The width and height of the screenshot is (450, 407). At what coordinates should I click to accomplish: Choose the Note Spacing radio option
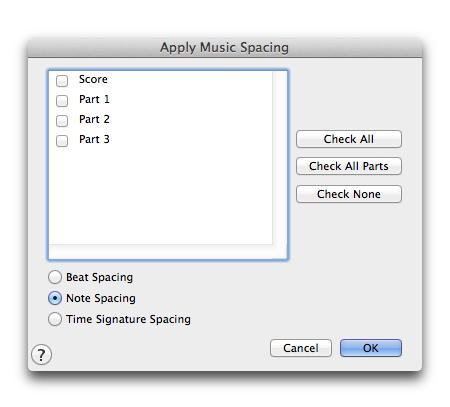click(55, 298)
